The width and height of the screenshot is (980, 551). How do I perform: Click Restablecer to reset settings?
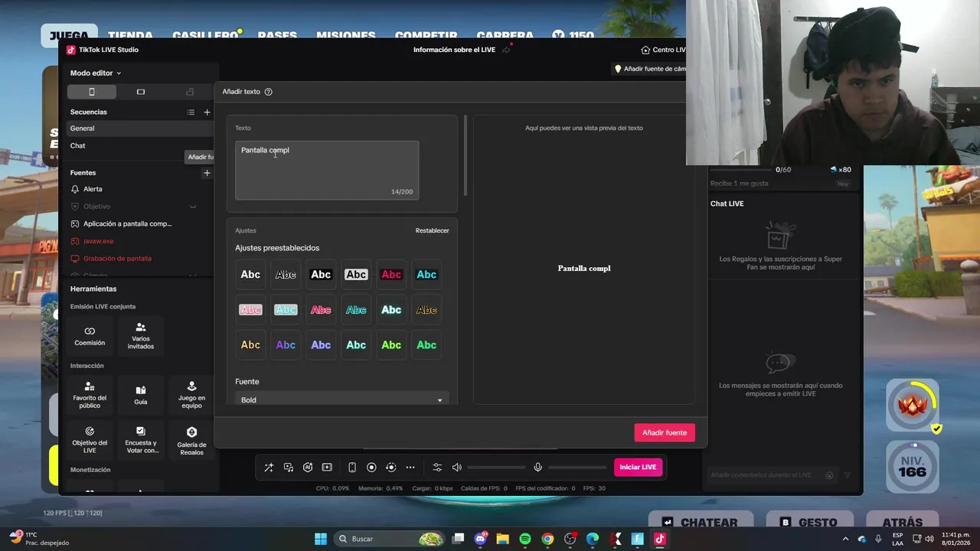coord(432,230)
